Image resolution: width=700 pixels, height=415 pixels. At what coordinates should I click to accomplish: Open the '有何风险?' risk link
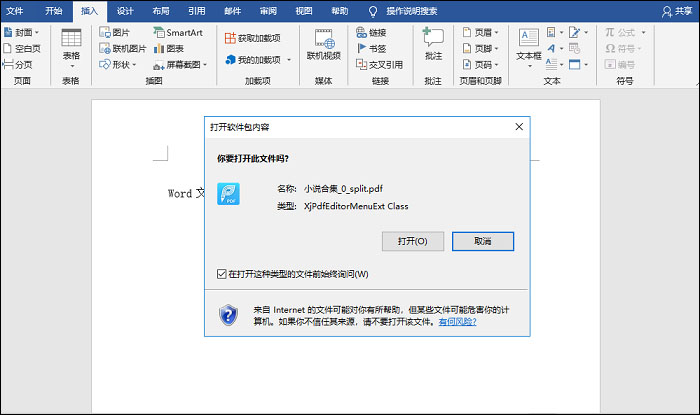(457, 322)
